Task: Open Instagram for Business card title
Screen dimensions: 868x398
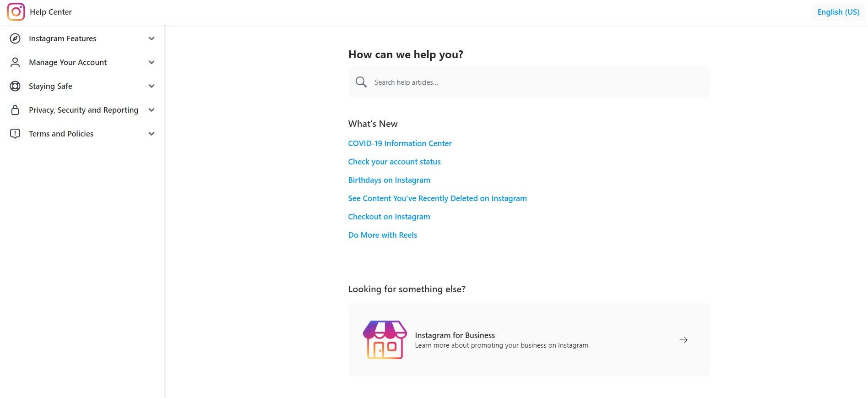Action: click(455, 335)
